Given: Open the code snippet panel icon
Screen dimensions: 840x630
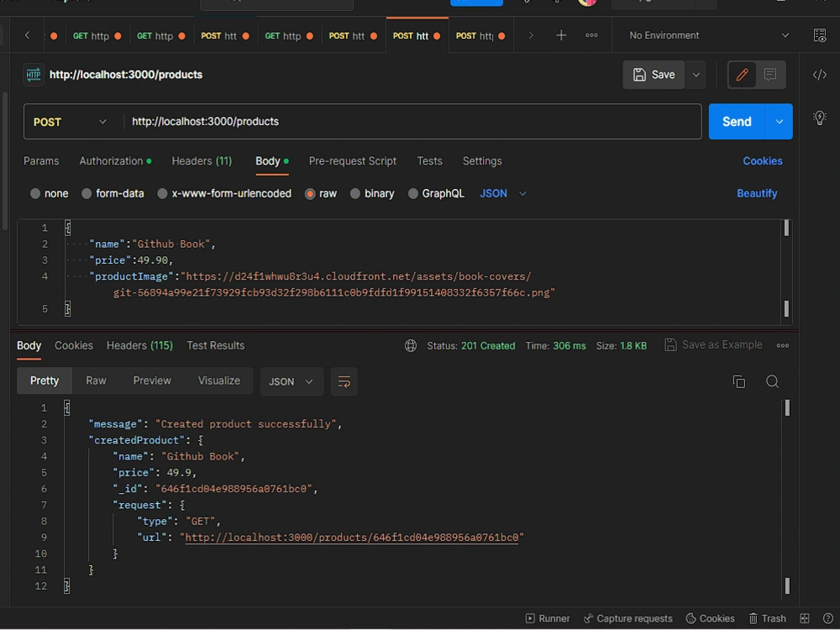Looking at the screenshot, I should pyautogui.click(x=820, y=75).
